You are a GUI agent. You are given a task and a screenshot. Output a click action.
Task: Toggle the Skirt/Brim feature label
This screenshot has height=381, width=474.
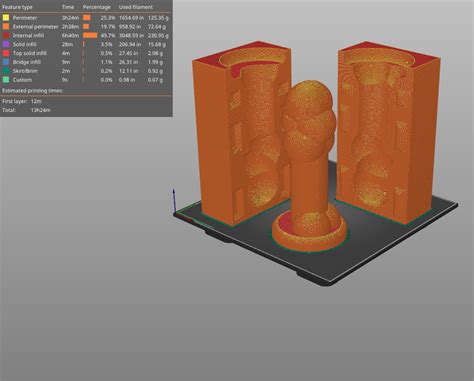tap(25, 71)
